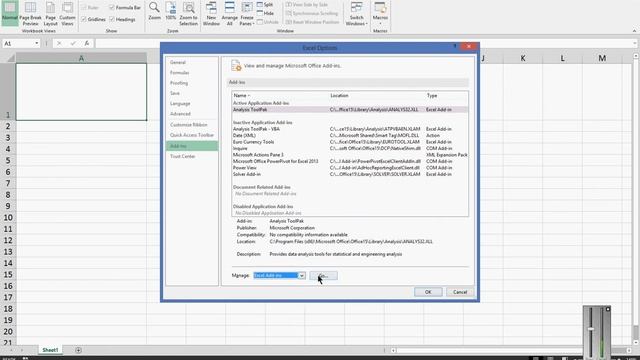This screenshot has height=360, width=640.
Task: Close the Excel Options dialog
Action: [469, 46]
